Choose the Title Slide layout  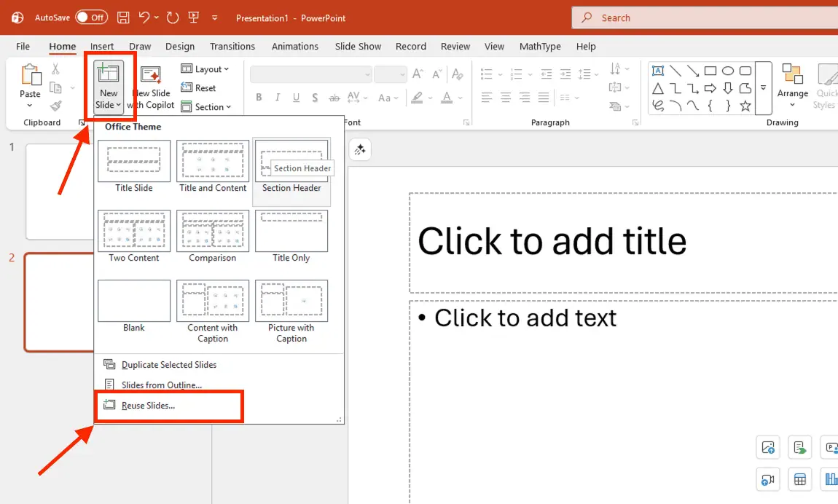[134, 167]
